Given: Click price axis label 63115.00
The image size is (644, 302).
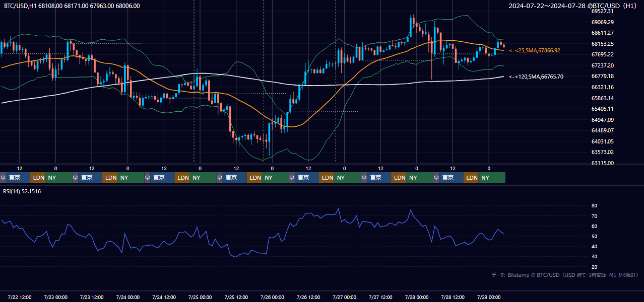Looking at the screenshot, I should click(x=602, y=163).
